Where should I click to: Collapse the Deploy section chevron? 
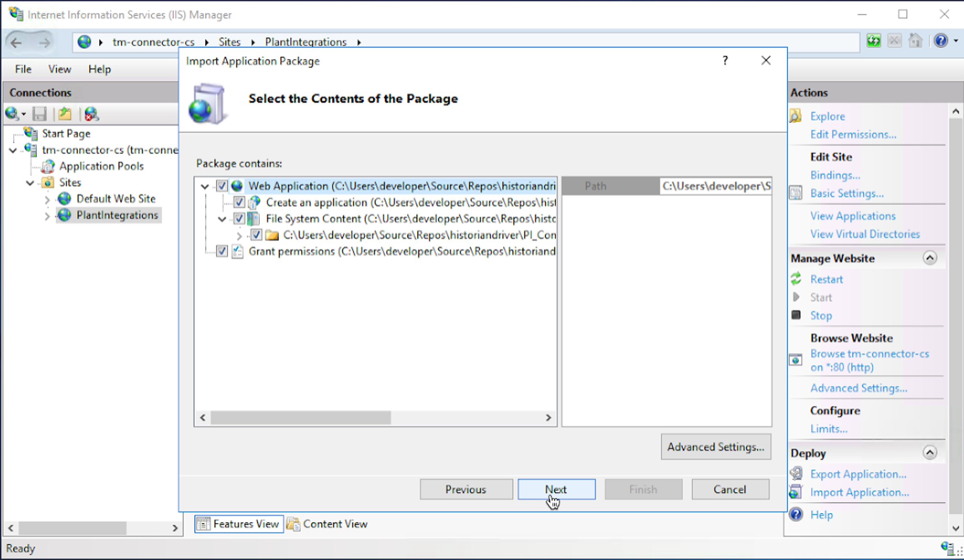click(929, 452)
